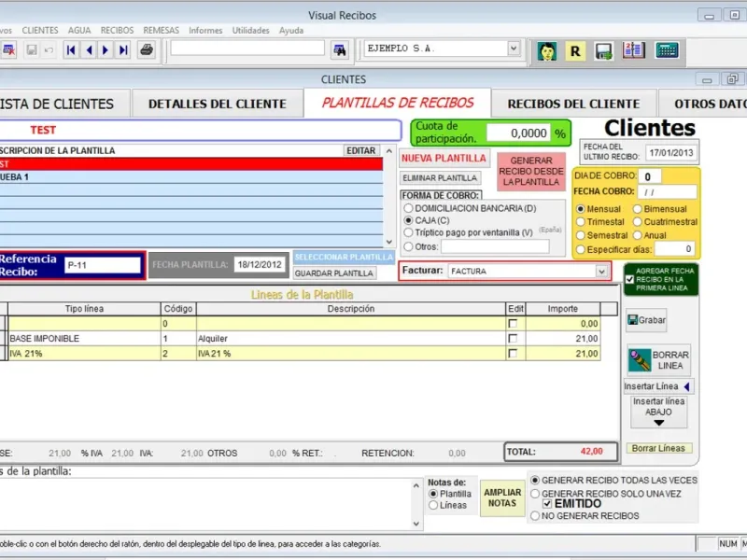
Task: Open the EJEMPLO S.A. company dropdown
Action: (x=513, y=49)
